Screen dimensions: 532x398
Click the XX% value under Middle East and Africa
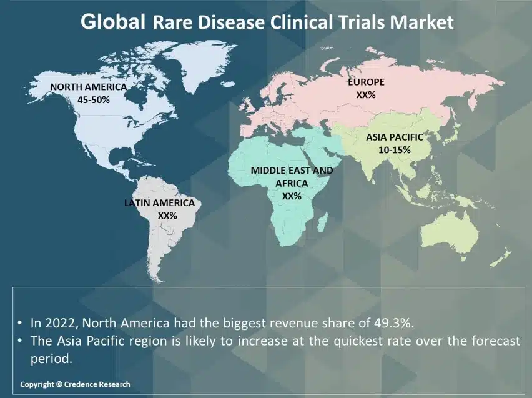[292, 196]
